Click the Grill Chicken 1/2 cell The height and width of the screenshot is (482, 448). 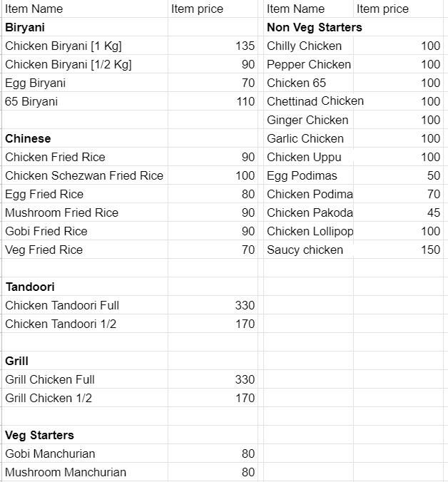(49, 398)
